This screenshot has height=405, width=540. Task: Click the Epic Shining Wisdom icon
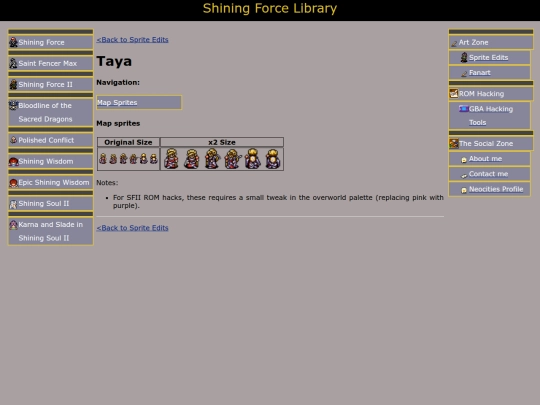(13, 183)
